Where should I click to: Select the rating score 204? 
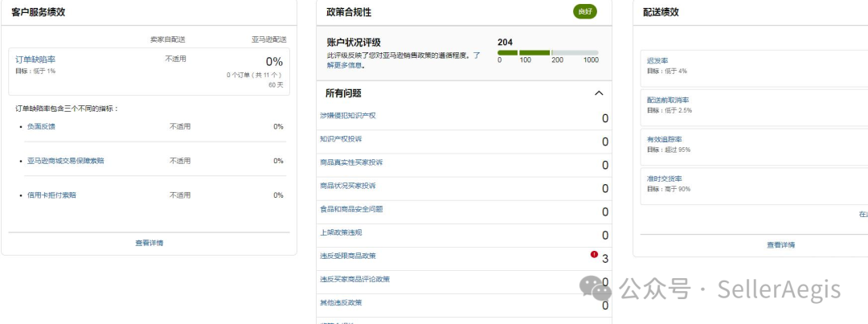[505, 42]
